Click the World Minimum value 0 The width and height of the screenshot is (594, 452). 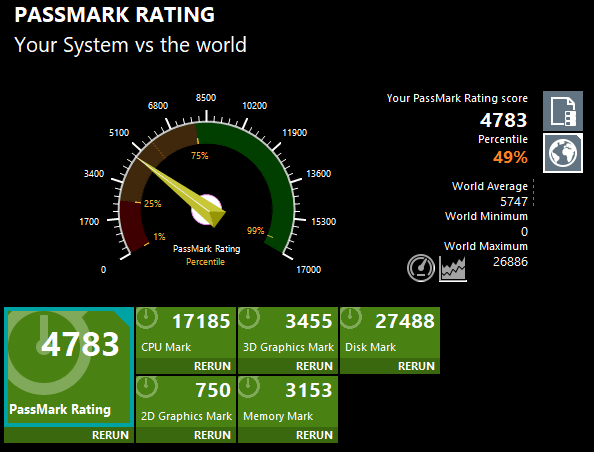pos(524,231)
